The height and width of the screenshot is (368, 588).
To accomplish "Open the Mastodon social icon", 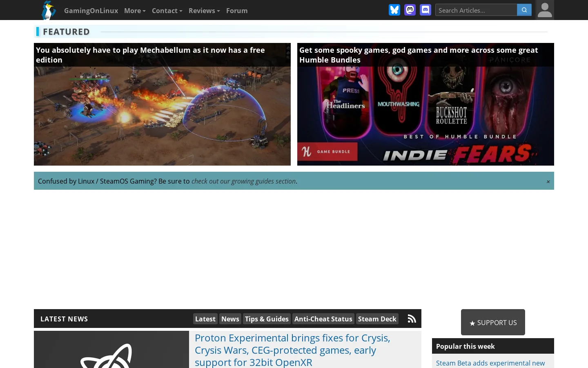I will [x=410, y=10].
